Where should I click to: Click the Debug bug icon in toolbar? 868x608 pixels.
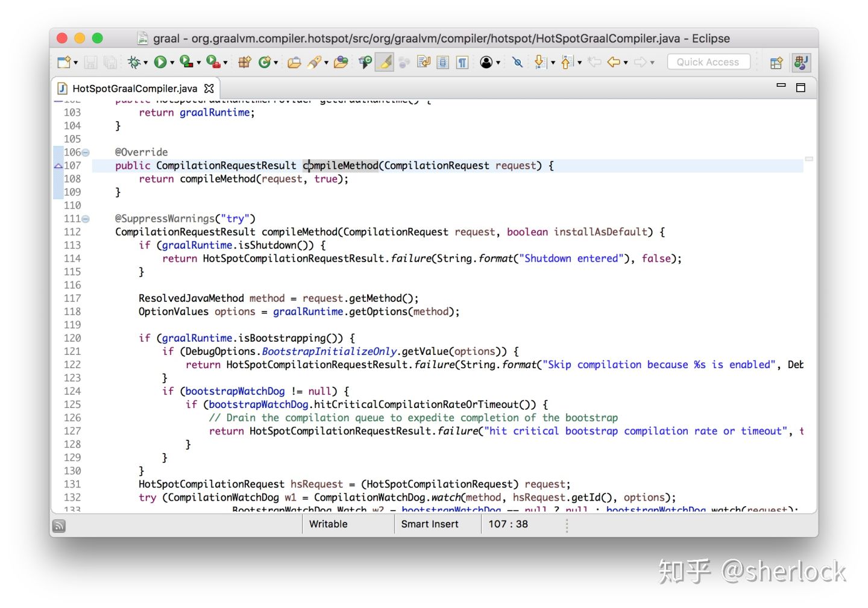click(134, 61)
